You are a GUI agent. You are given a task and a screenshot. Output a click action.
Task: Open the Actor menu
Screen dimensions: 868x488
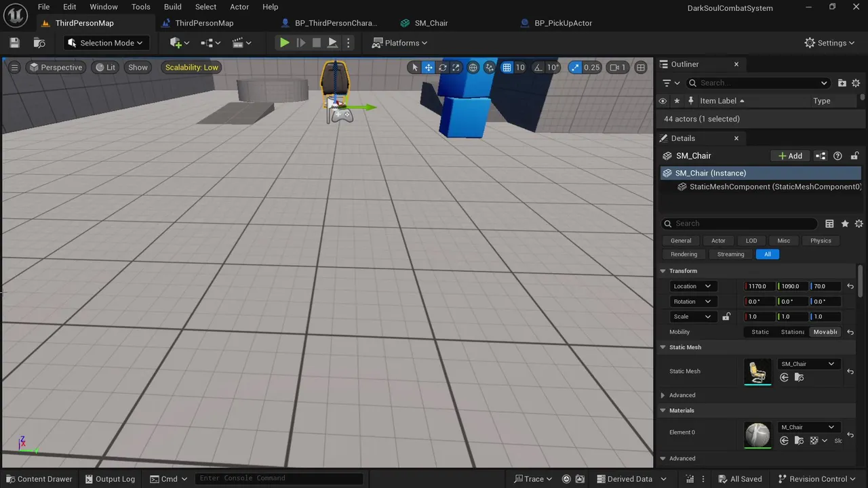point(239,7)
